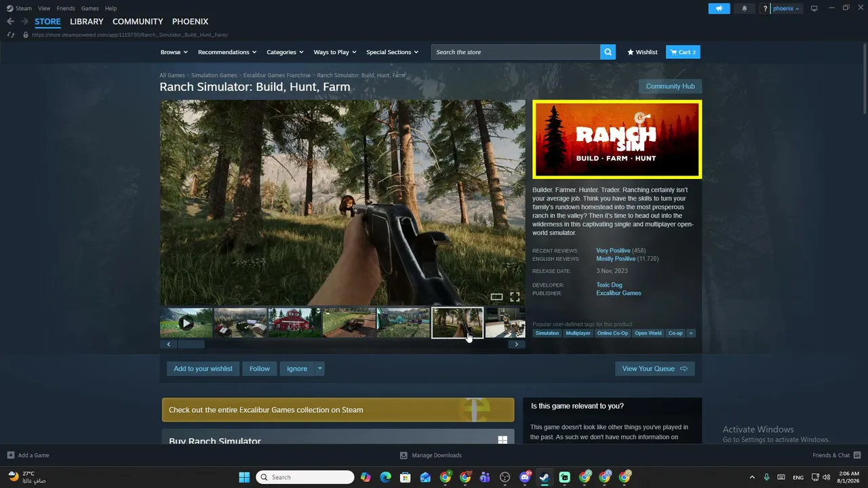Viewport: 868px width, 488px height.
Task: Click the taskbar microphone icon
Action: [766, 477]
